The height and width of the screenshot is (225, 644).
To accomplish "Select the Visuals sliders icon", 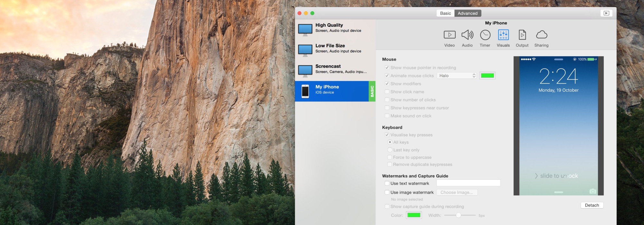I will 503,35.
